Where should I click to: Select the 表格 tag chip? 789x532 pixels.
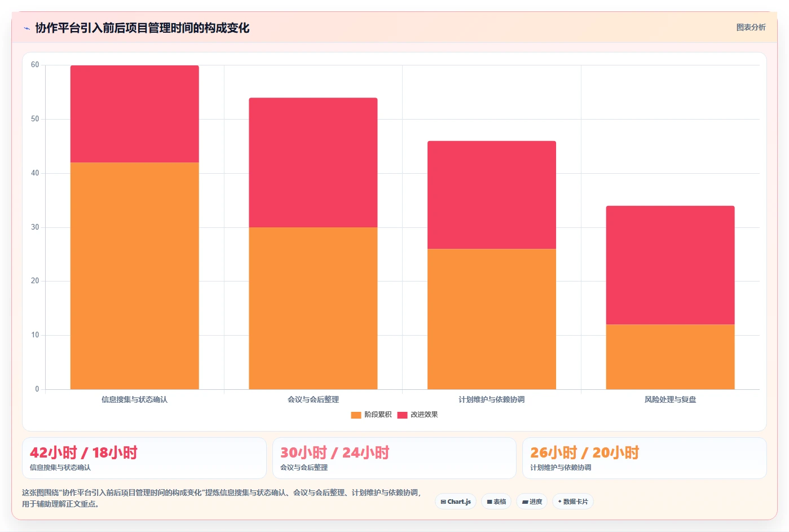(x=496, y=502)
